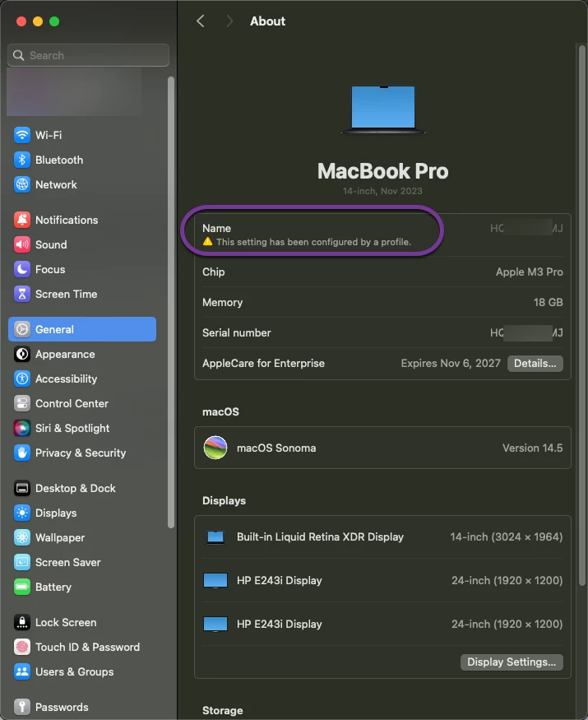Click the Wallpaper flower icon
This screenshot has width=588, height=720.
click(x=22, y=537)
